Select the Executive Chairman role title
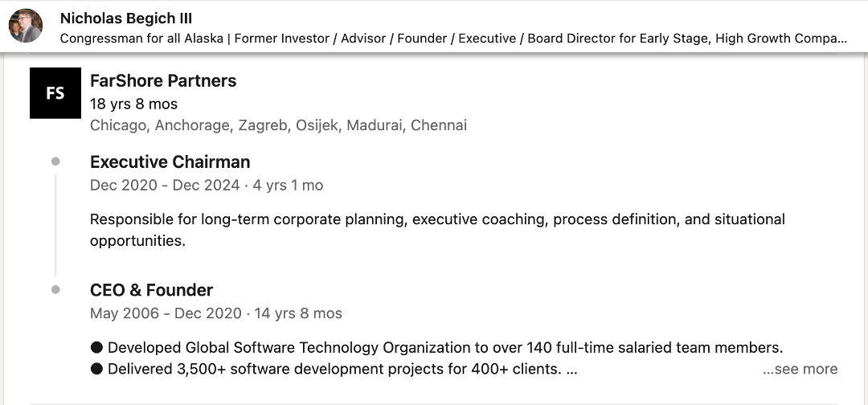This screenshot has height=405, width=868. pos(170,162)
